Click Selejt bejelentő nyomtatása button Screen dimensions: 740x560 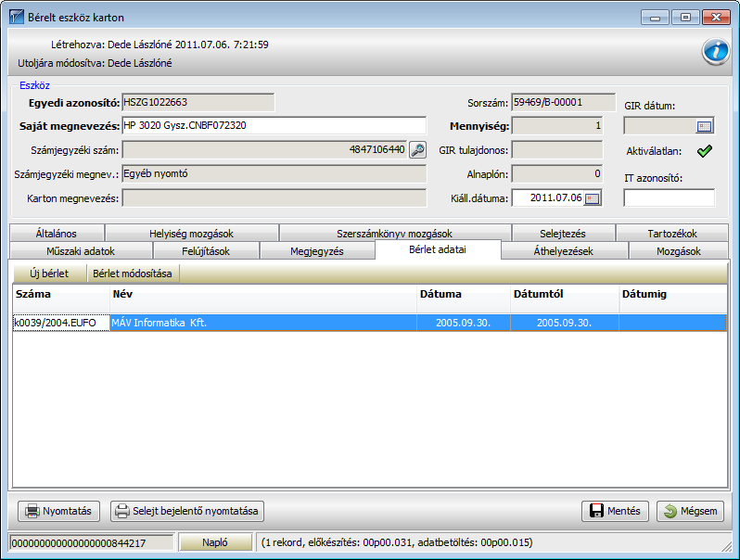pyautogui.click(x=187, y=511)
